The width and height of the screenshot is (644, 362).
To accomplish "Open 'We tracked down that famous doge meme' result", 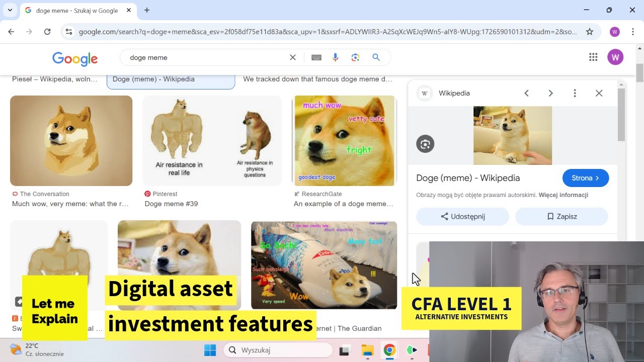I will click(x=317, y=79).
